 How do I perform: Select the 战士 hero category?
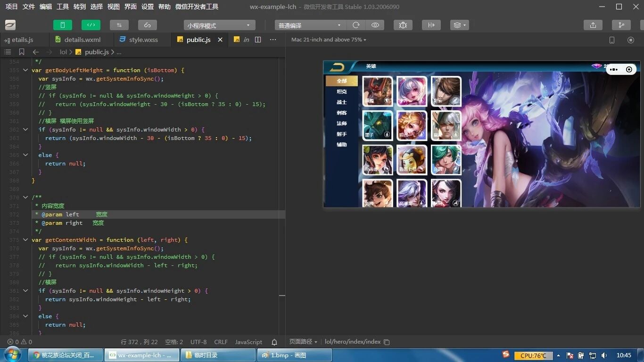pos(342,102)
